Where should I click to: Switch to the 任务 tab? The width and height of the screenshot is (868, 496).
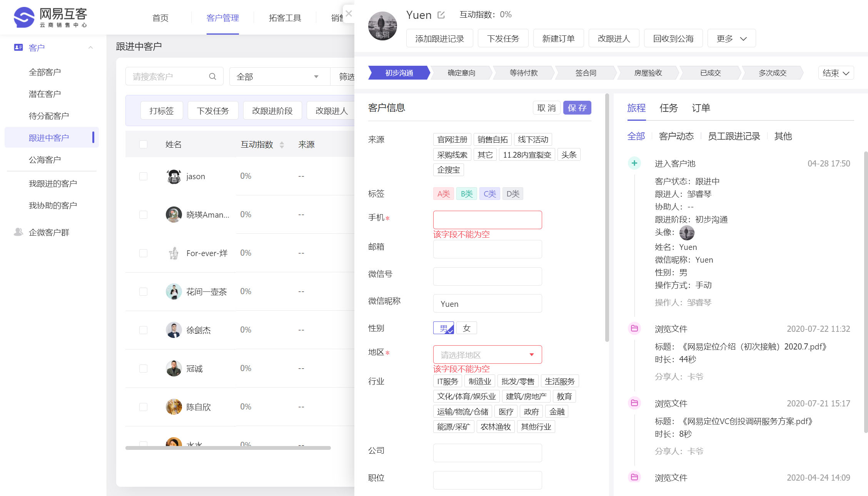[x=668, y=108]
